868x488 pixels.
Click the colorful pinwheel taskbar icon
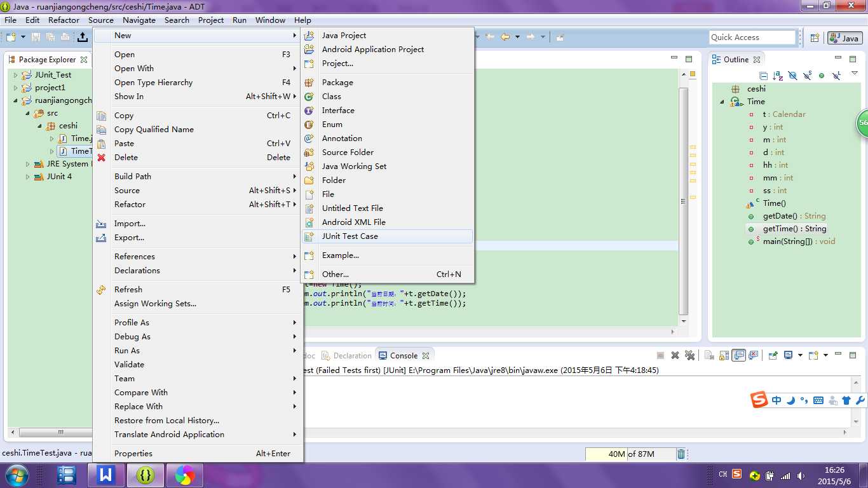pyautogui.click(x=185, y=475)
